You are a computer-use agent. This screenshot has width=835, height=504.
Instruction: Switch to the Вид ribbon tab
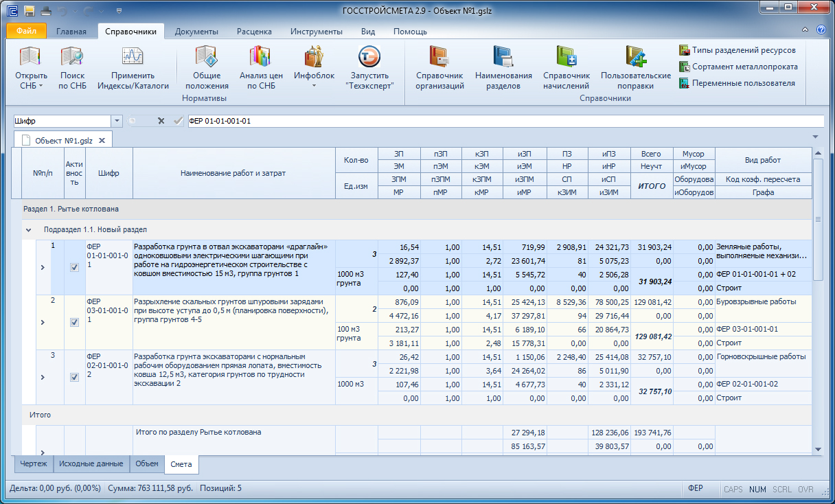coord(368,32)
